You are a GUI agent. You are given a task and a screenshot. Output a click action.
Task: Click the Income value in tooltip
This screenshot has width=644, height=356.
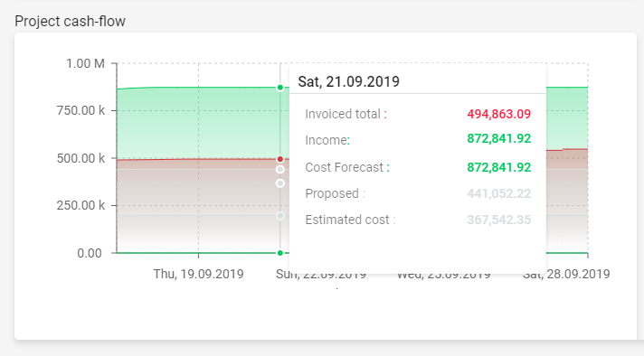tap(499, 138)
